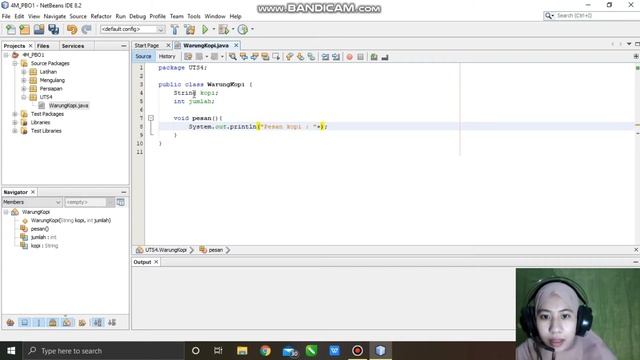This screenshot has height=360, width=640.
Task: Click the Next Bookmark editor icon
Action: pos(300,57)
